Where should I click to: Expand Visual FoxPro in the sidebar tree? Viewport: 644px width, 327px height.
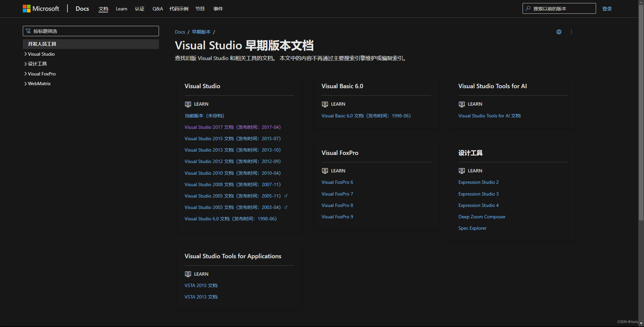(25, 74)
